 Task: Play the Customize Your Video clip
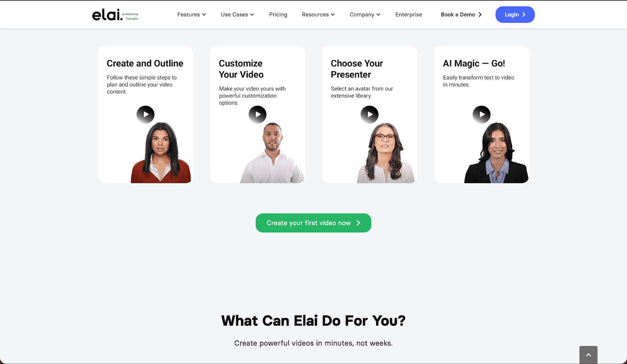coord(257,115)
